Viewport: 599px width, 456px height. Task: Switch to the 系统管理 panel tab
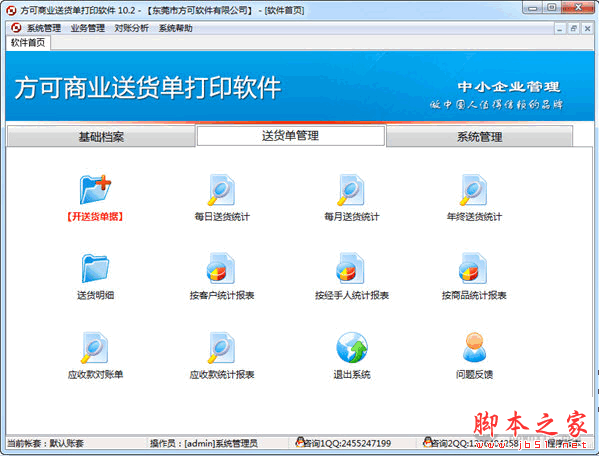(479, 136)
